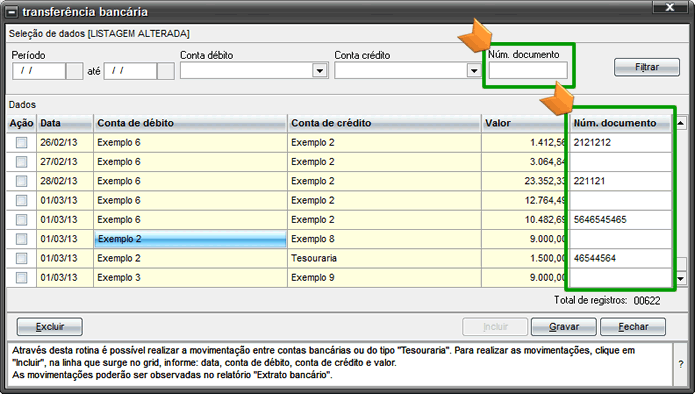This screenshot has height=394, width=695.
Task: Select Exemplo 6 debit in 26/02/13 row
Action: click(190, 143)
